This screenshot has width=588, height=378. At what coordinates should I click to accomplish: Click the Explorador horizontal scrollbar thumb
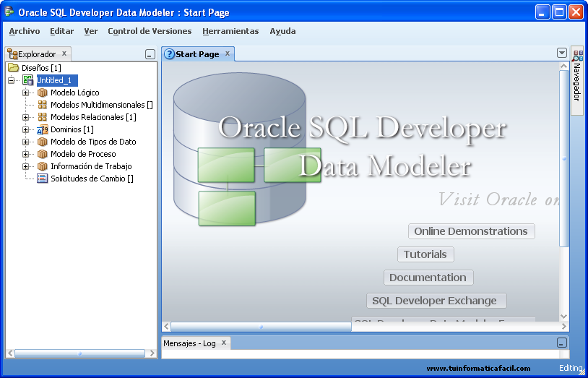79,353
